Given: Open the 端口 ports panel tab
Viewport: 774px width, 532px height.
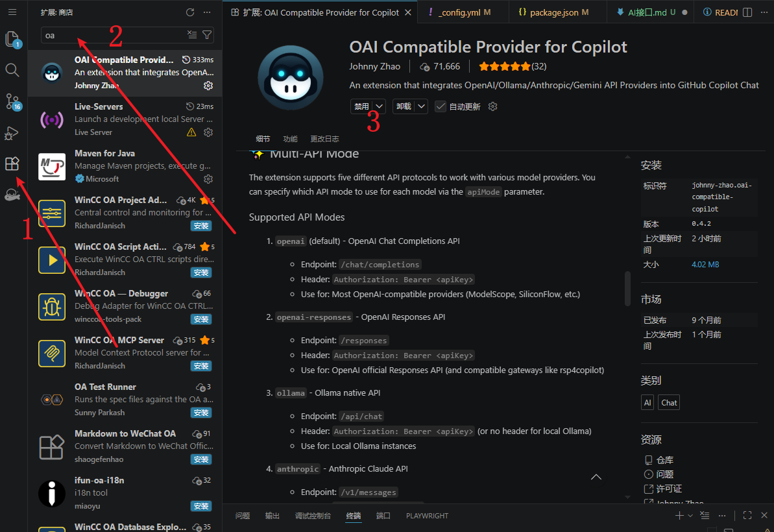Looking at the screenshot, I should tap(383, 515).
